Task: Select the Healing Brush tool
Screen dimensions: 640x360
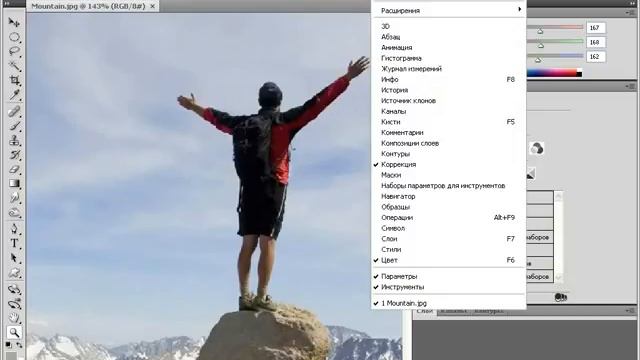Action: point(14,111)
